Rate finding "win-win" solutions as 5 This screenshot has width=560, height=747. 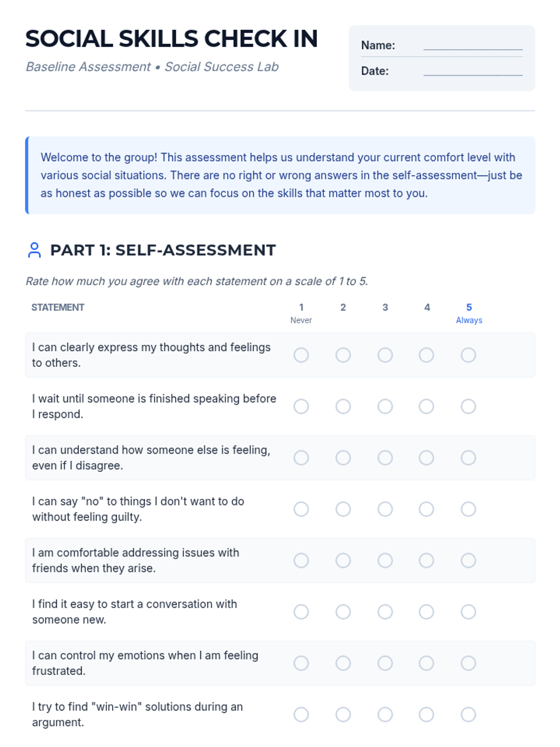click(x=468, y=715)
